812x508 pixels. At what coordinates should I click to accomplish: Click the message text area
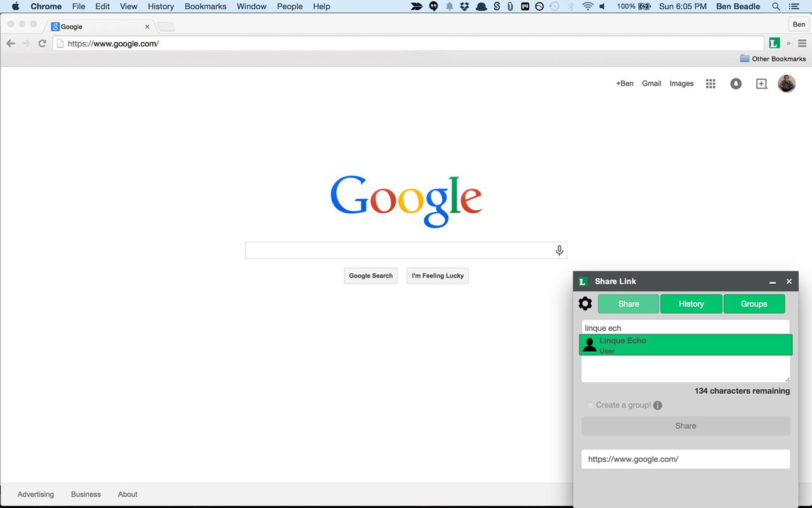coord(686,368)
